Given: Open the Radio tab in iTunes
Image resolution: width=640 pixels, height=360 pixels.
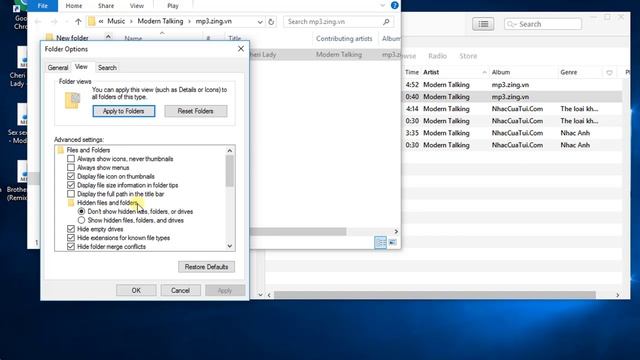Looking at the screenshot, I should [438, 56].
